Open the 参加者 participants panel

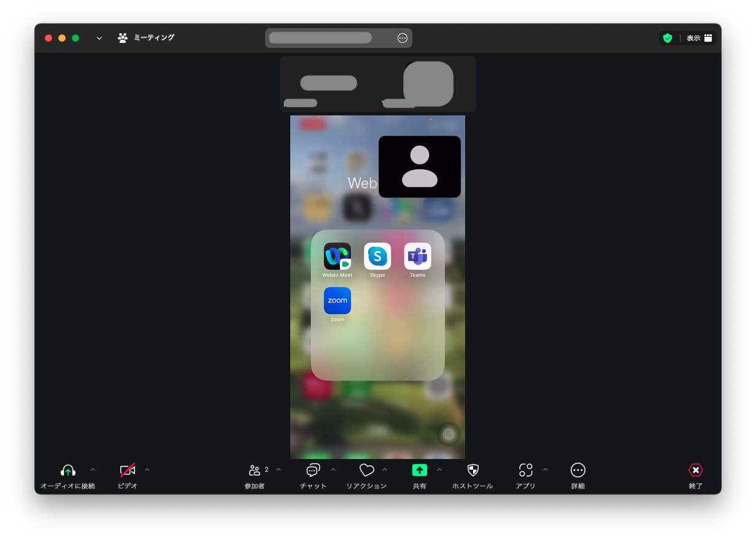click(x=255, y=471)
